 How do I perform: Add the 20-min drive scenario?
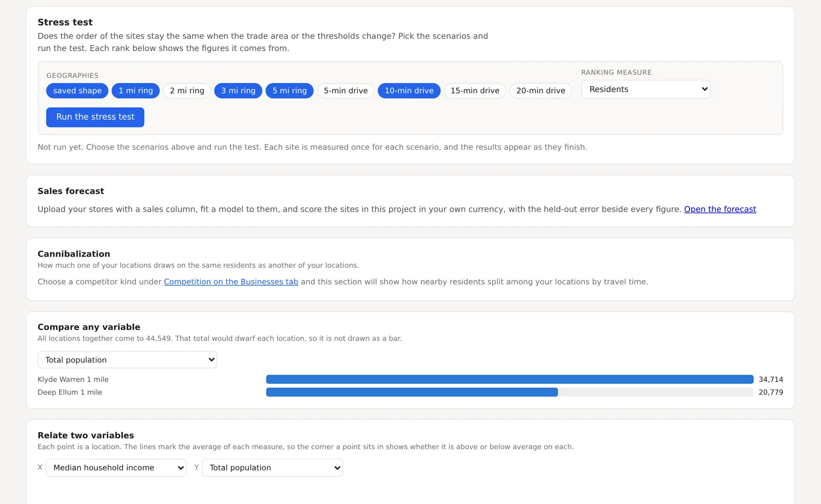pos(540,91)
